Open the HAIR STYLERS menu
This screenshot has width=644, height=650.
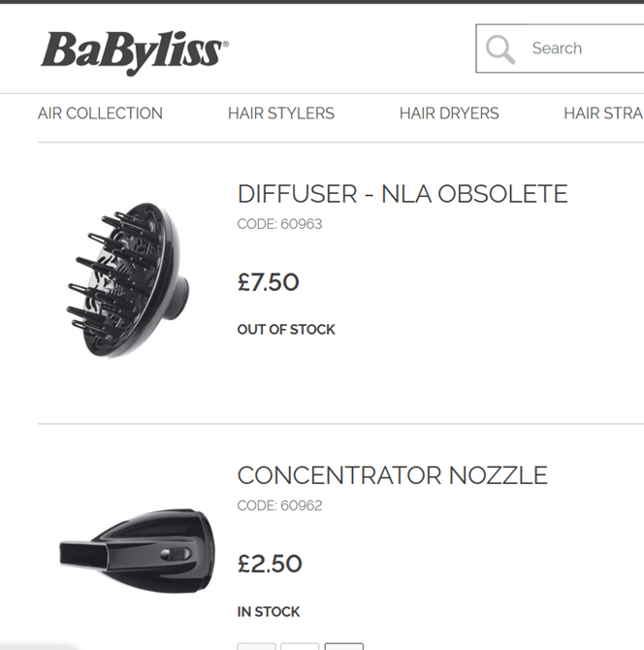pyautogui.click(x=281, y=114)
